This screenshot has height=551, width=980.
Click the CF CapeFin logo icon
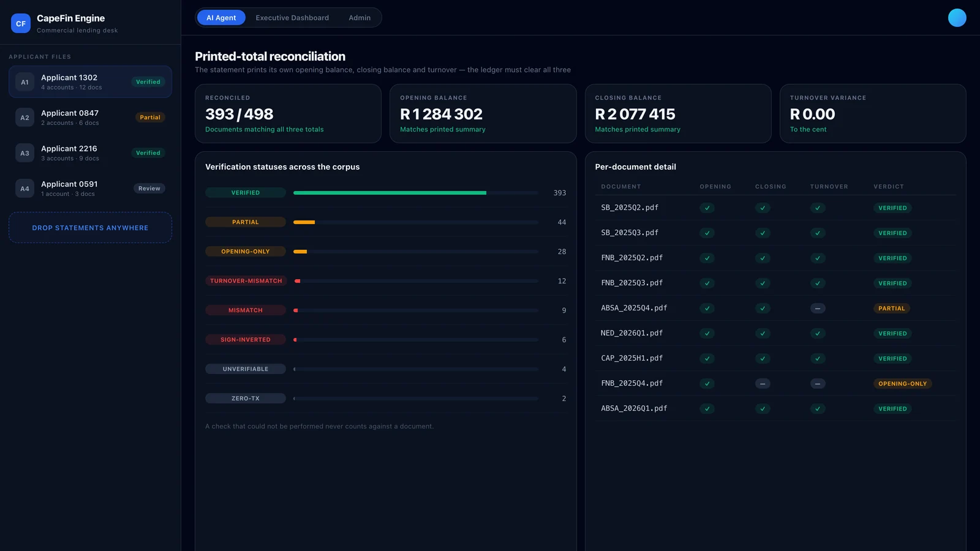(21, 23)
